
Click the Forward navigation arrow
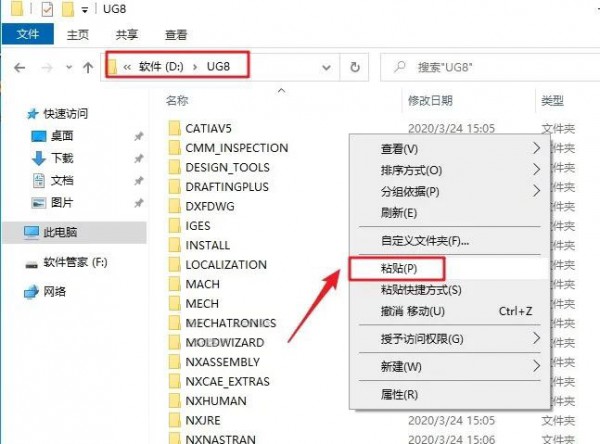(47, 68)
